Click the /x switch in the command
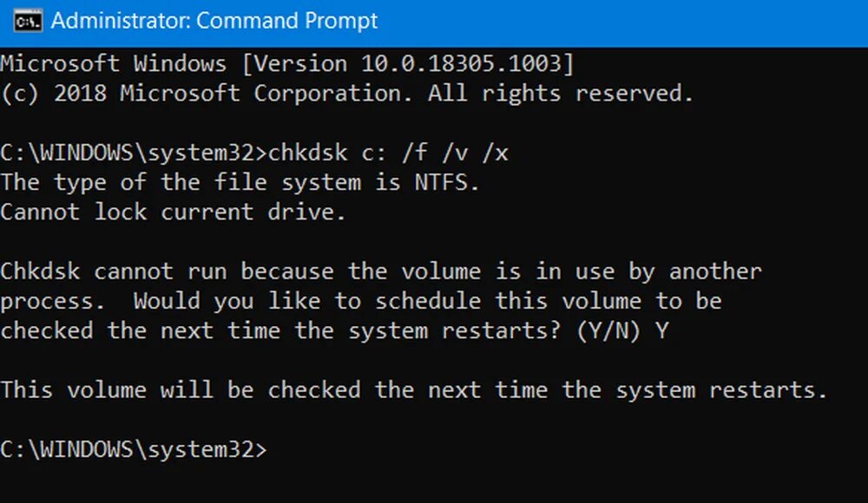Image resolution: width=868 pixels, height=503 pixels. coord(495,153)
